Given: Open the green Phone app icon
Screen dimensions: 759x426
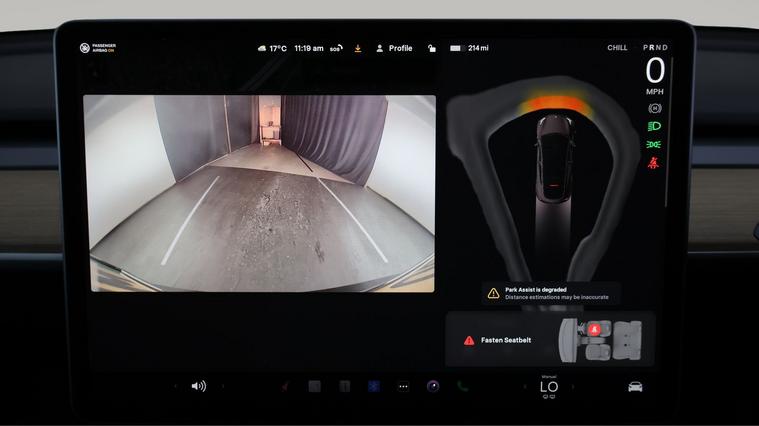Looking at the screenshot, I should pyautogui.click(x=462, y=386).
